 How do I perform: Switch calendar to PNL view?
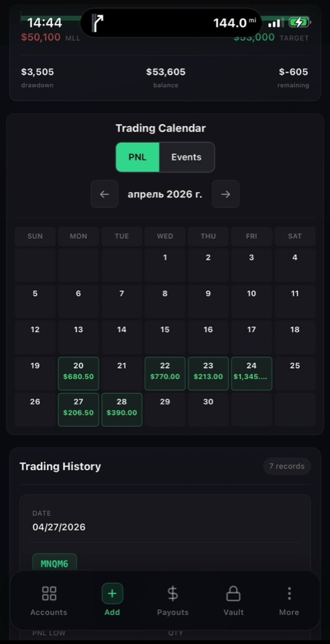pos(137,157)
